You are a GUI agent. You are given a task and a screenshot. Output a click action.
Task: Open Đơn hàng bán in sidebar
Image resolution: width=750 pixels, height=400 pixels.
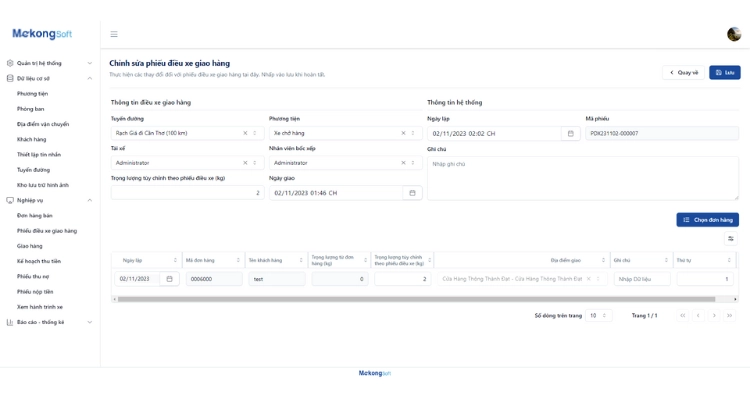35,215
